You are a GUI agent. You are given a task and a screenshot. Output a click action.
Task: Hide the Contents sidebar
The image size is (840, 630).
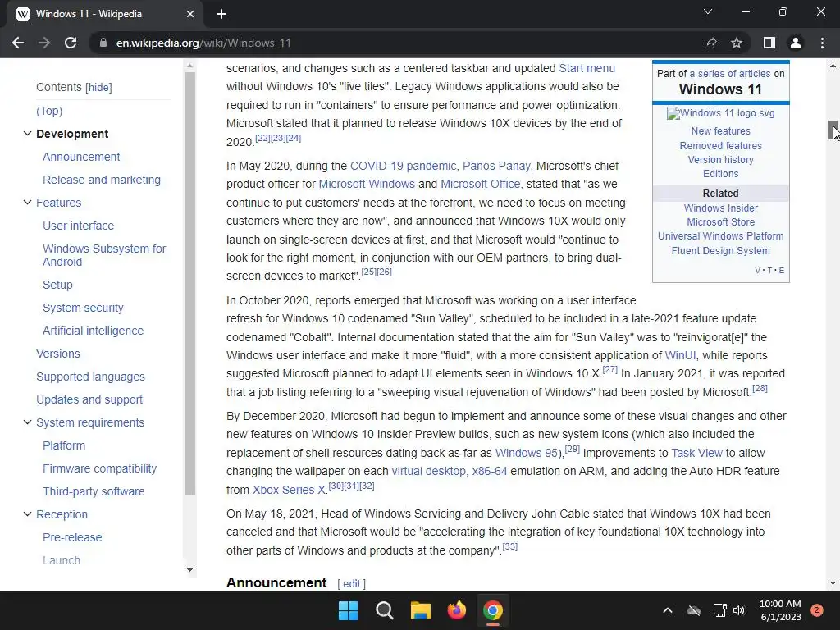pyautogui.click(x=99, y=87)
